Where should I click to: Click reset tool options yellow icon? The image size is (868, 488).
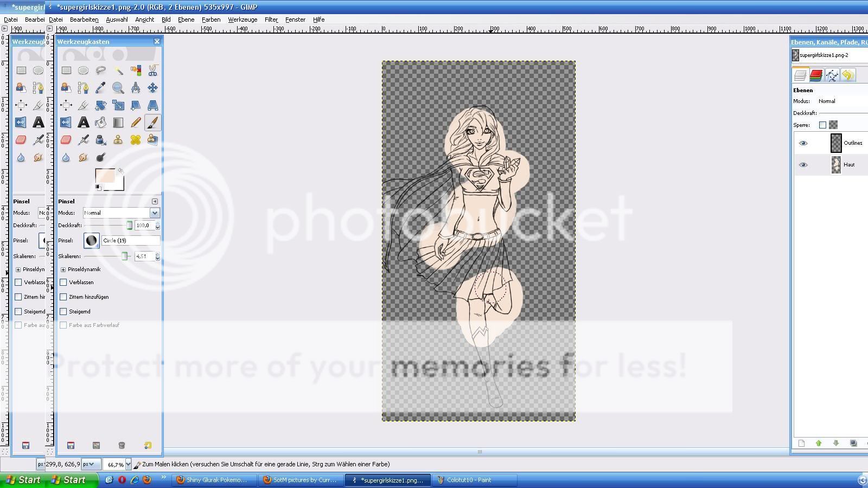point(148,445)
